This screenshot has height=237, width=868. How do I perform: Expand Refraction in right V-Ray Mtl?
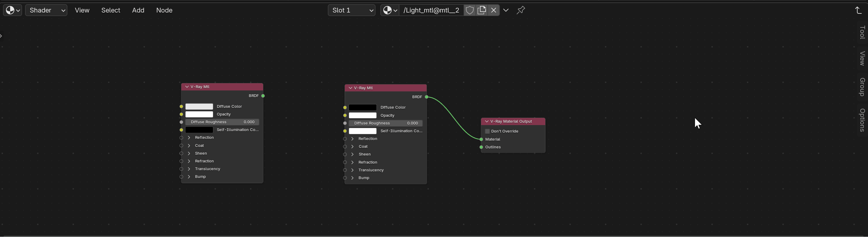[353, 162]
